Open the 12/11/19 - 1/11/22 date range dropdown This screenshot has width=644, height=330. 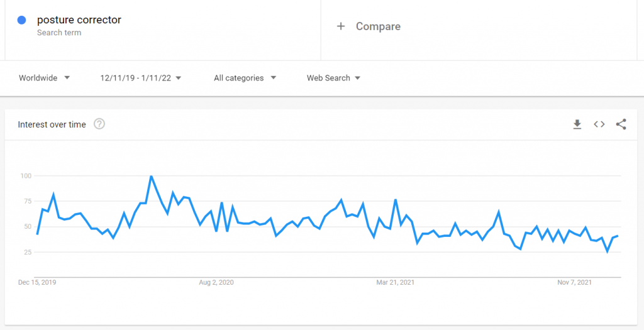coord(141,78)
